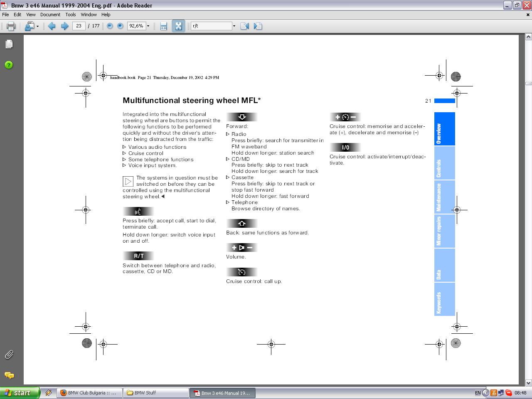Click the vertical scrollbar down arrow

coord(528,383)
